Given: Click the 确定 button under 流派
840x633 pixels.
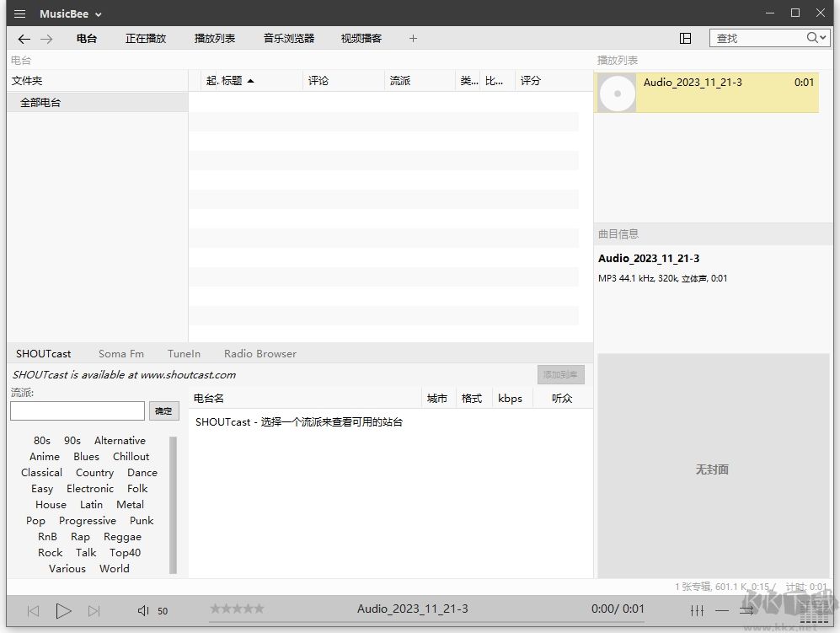Looking at the screenshot, I should pyautogui.click(x=163, y=410).
